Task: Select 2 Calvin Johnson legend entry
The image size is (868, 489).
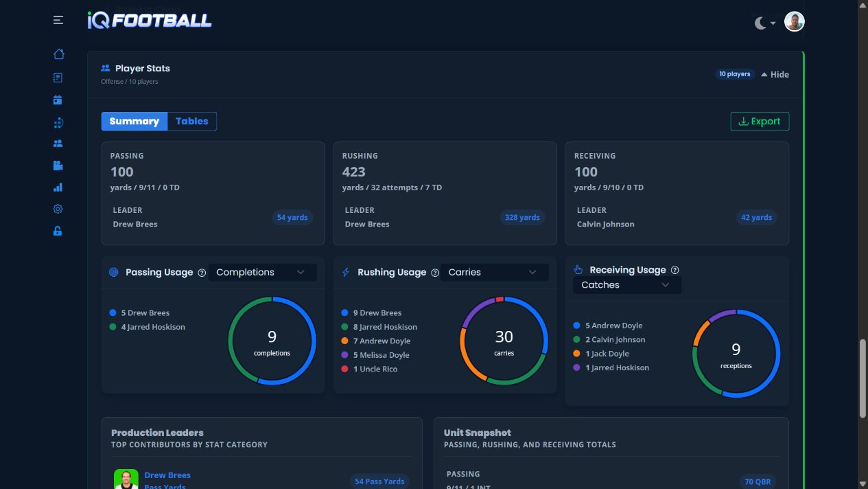Action: 609,340
